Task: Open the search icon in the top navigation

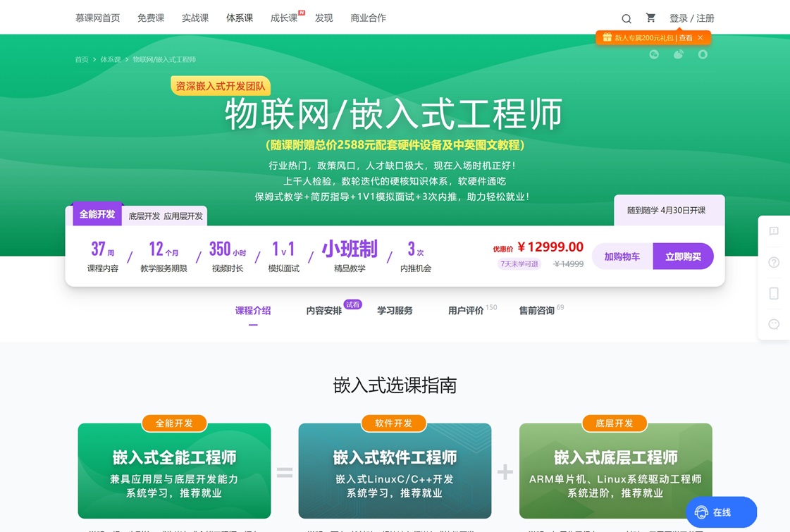Action: 626,18
